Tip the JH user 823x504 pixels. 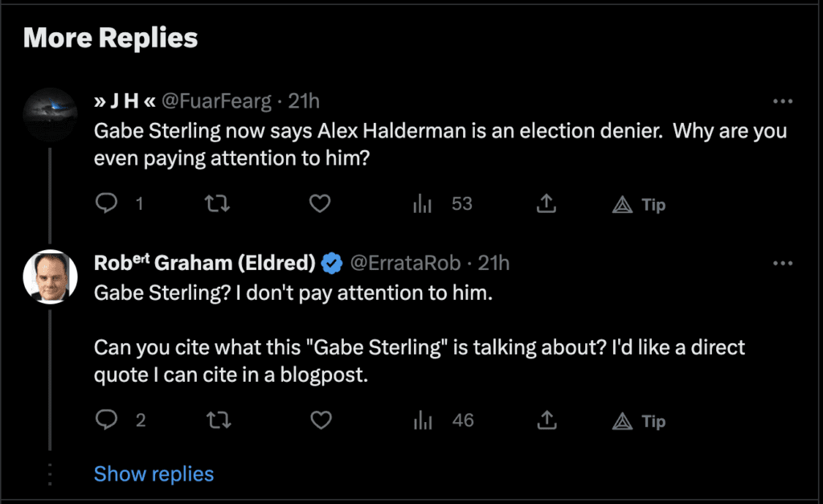[639, 204]
